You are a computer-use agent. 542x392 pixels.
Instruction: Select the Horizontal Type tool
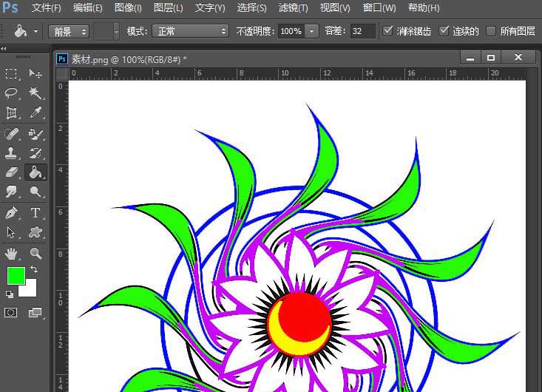[35, 212]
